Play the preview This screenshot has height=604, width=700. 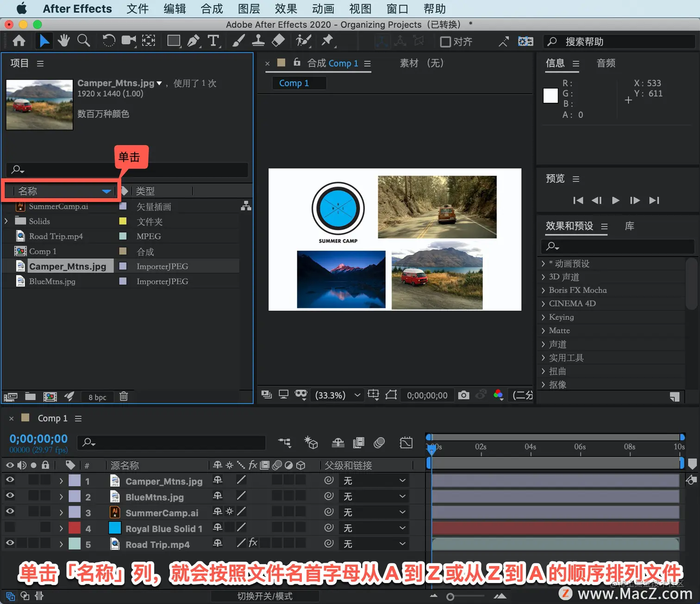point(616,200)
